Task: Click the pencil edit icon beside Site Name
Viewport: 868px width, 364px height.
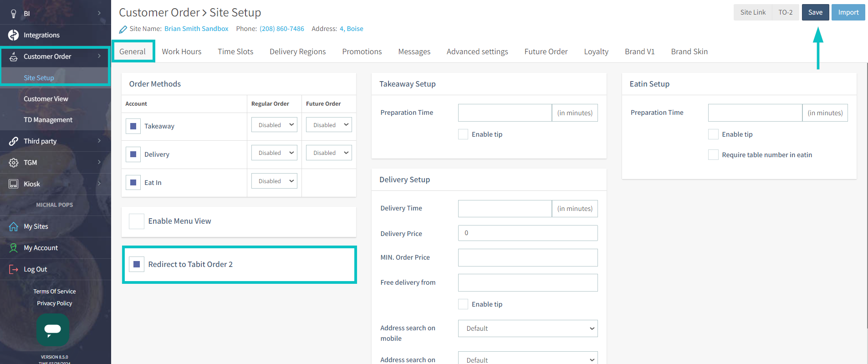Action: (x=123, y=30)
